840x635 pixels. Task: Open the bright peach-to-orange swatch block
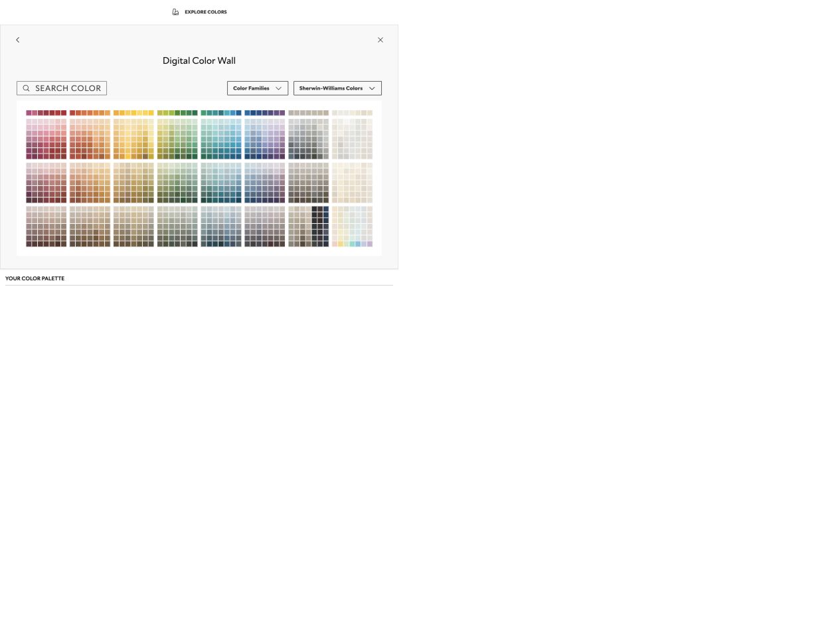[90, 139]
